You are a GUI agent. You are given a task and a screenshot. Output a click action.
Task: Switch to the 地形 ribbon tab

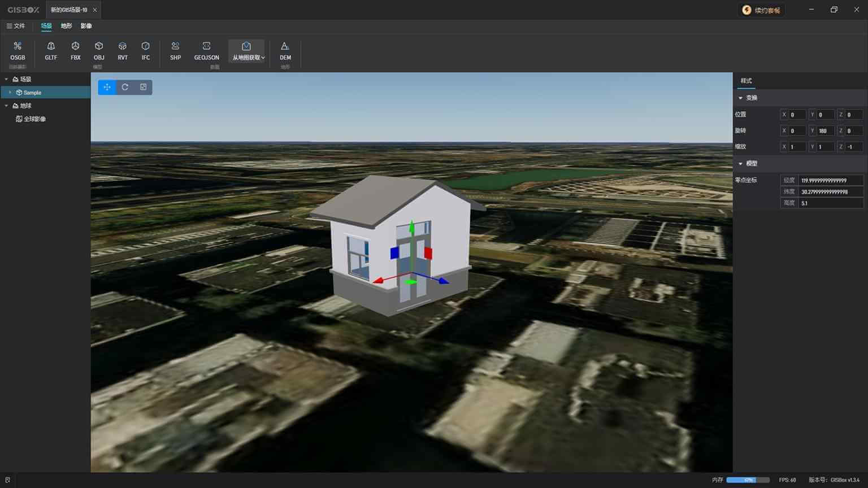pyautogui.click(x=66, y=26)
